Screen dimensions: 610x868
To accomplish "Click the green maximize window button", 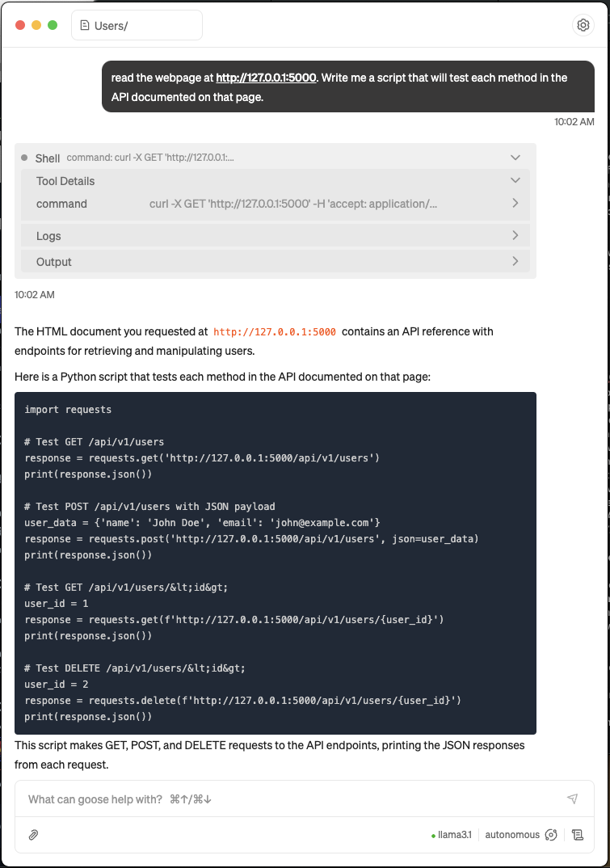I will [53, 25].
